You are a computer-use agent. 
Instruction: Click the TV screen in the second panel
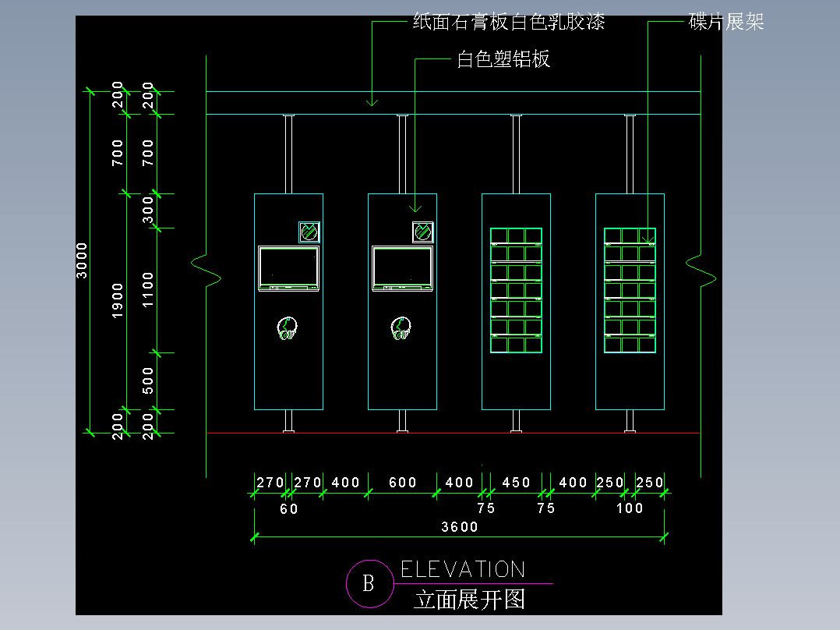(x=402, y=269)
